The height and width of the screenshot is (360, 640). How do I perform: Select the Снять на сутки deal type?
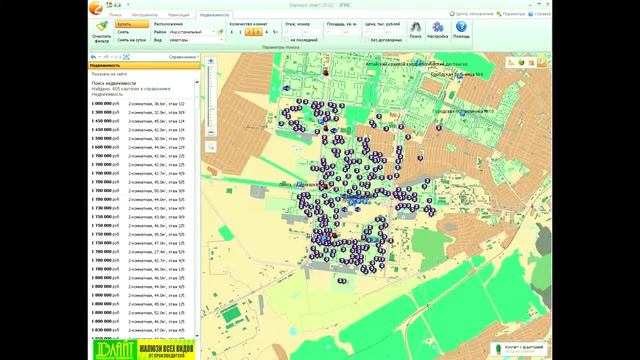[x=131, y=40]
